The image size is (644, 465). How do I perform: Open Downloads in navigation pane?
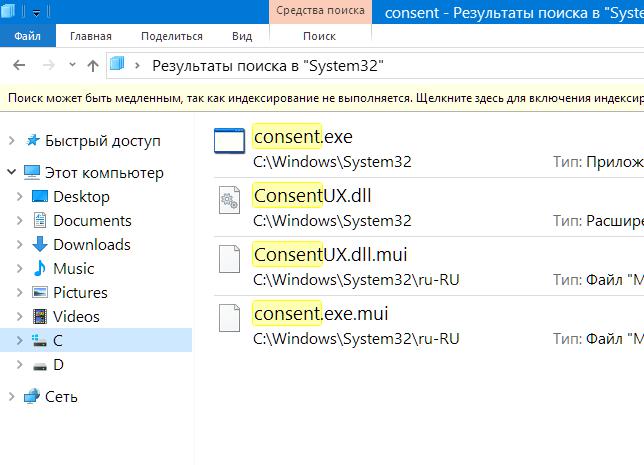tap(92, 244)
